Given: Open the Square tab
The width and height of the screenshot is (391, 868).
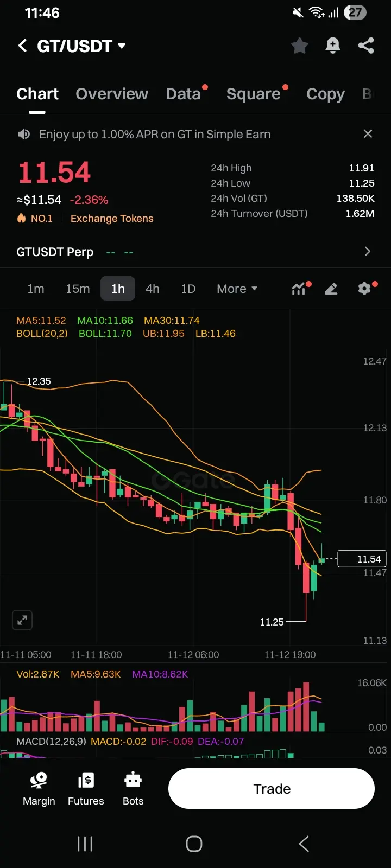Looking at the screenshot, I should coord(254,94).
